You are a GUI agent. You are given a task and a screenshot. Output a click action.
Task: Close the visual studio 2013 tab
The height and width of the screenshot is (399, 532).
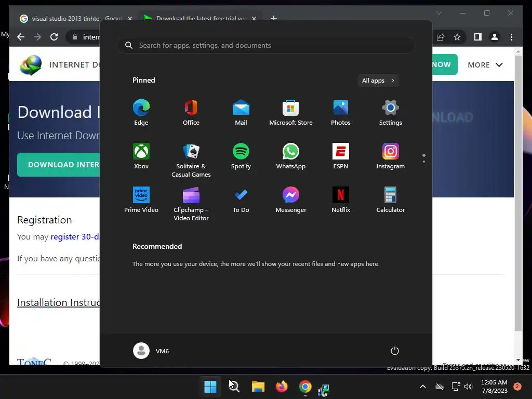[130, 18]
